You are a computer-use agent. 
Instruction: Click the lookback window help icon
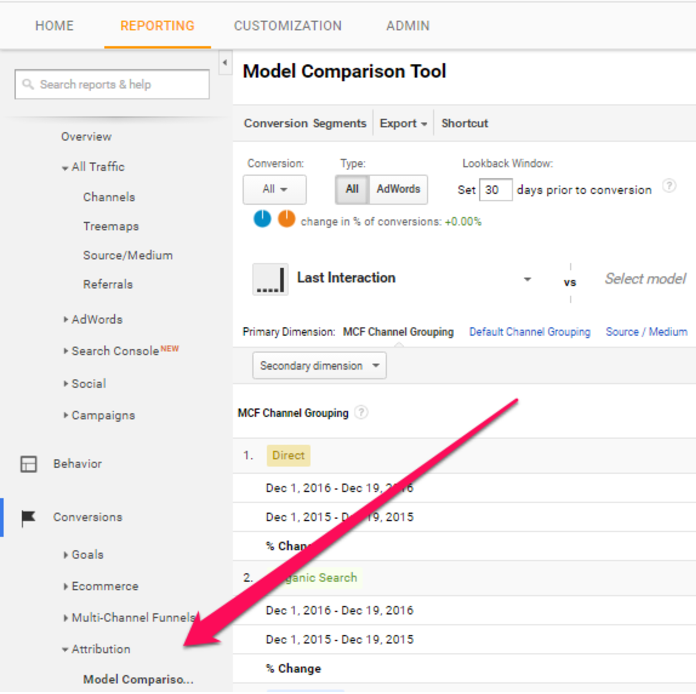click(669, 186)
